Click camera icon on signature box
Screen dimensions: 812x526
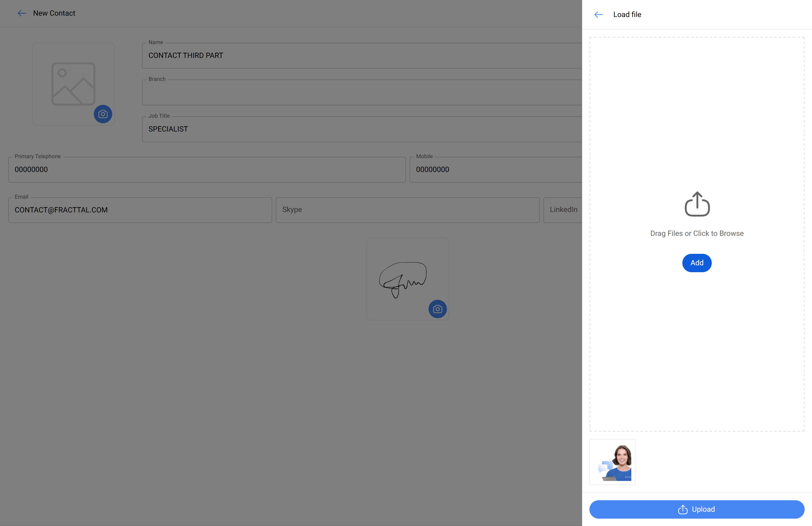click(437, 309)
